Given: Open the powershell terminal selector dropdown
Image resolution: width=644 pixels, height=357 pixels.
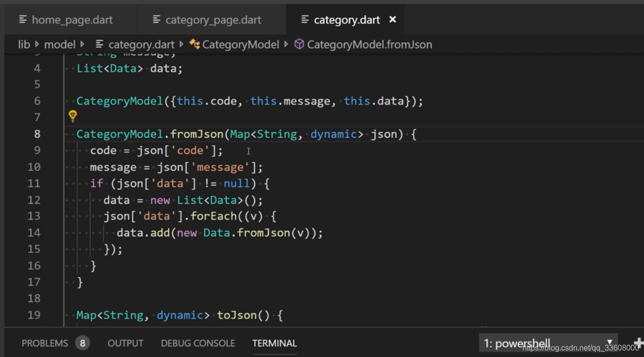Looking at the screenshot, I should tap(548, 343).
